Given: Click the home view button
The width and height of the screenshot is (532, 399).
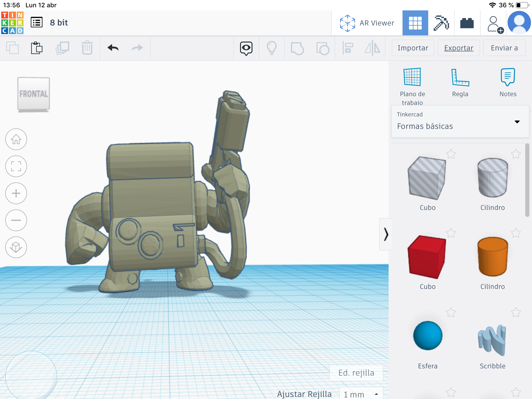Looking at the screenshot, I should pos(16,139).
